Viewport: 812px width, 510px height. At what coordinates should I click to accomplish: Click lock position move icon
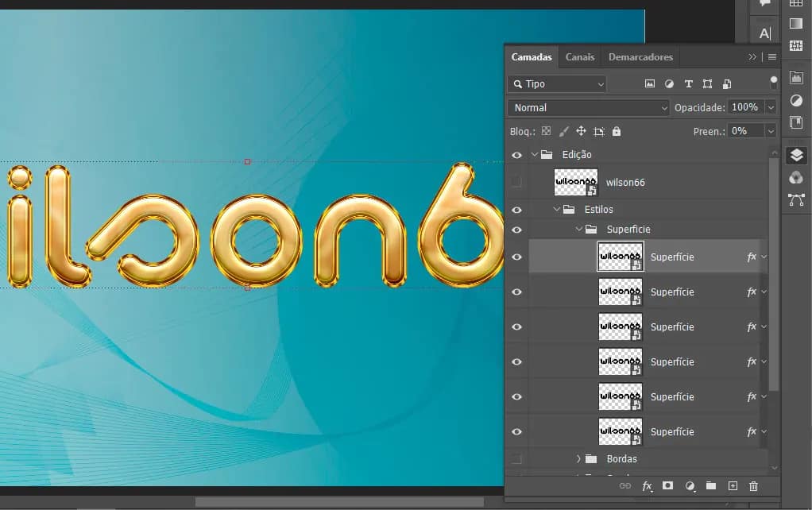581,131
